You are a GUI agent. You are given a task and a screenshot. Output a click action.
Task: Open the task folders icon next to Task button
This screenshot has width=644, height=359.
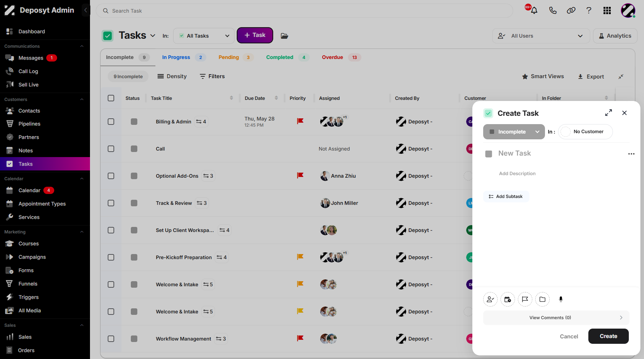(284, 36)
